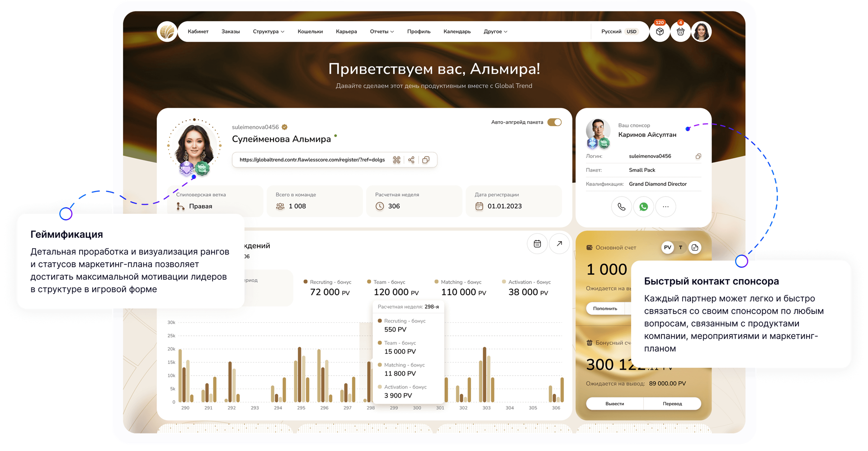
Task: Expand the Структура menu
Action: (269, 32)
